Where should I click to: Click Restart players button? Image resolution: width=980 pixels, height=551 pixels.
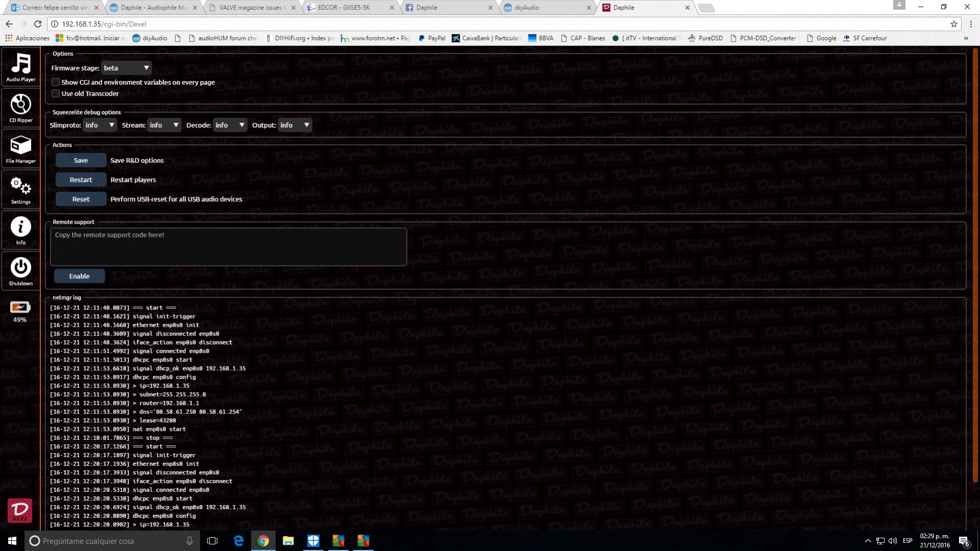coord(81,180)
